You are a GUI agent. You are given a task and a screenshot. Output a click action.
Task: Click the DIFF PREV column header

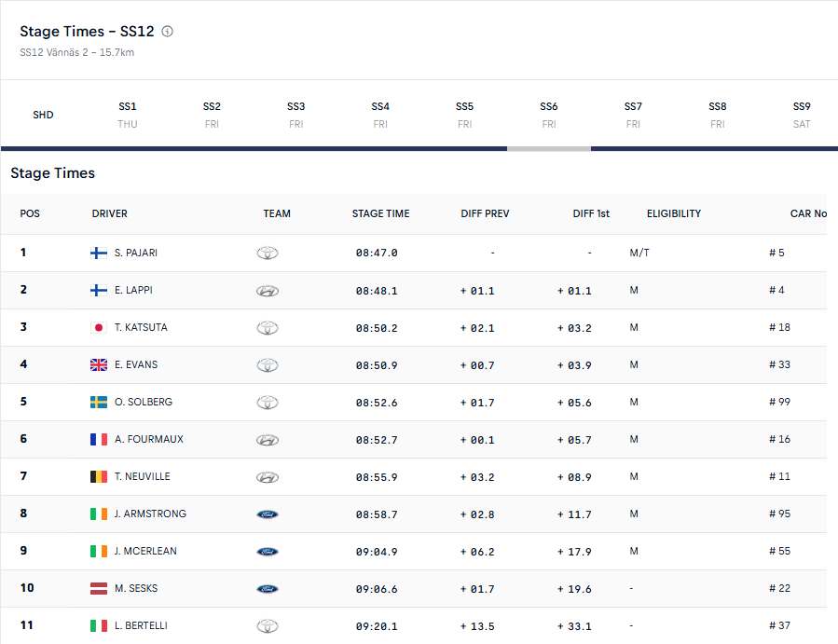(485, 213)
